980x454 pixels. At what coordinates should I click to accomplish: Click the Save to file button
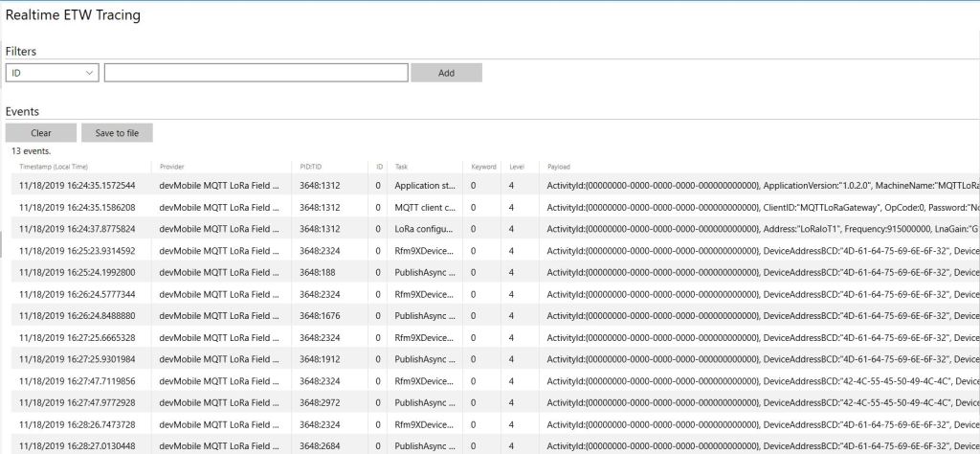(x=117, y=133)
